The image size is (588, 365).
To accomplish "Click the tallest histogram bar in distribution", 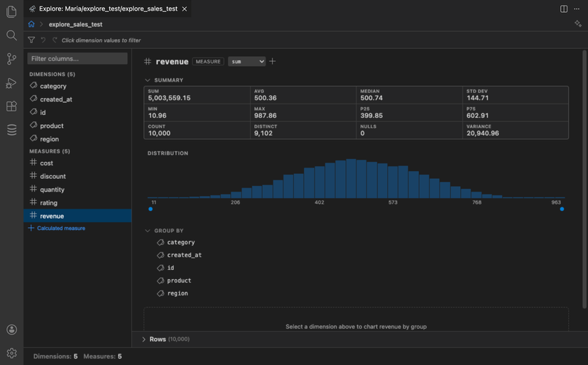I will point(351,178).
